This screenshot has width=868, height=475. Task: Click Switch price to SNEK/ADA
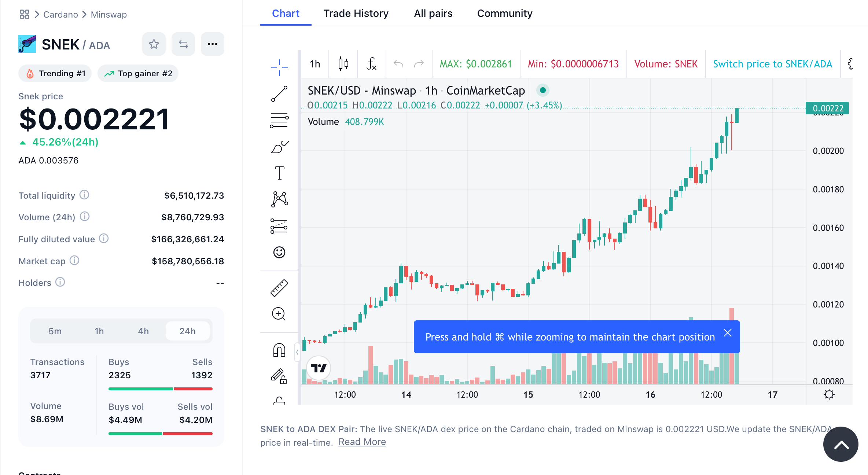point(772,64)
